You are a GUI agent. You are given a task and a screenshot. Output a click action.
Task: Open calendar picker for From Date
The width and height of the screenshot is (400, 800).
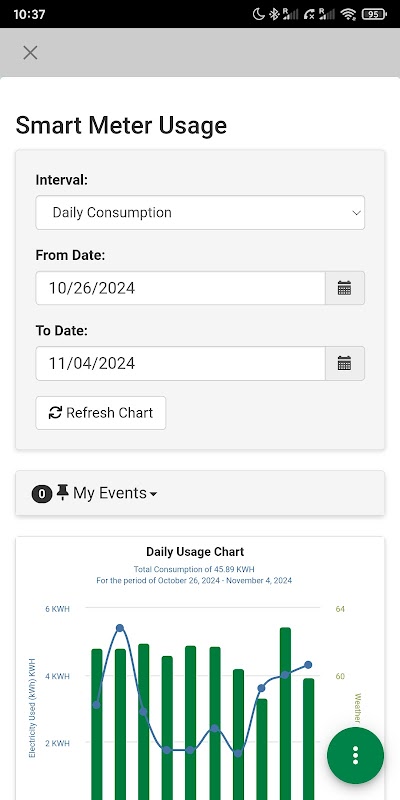[x=344, y=288]
